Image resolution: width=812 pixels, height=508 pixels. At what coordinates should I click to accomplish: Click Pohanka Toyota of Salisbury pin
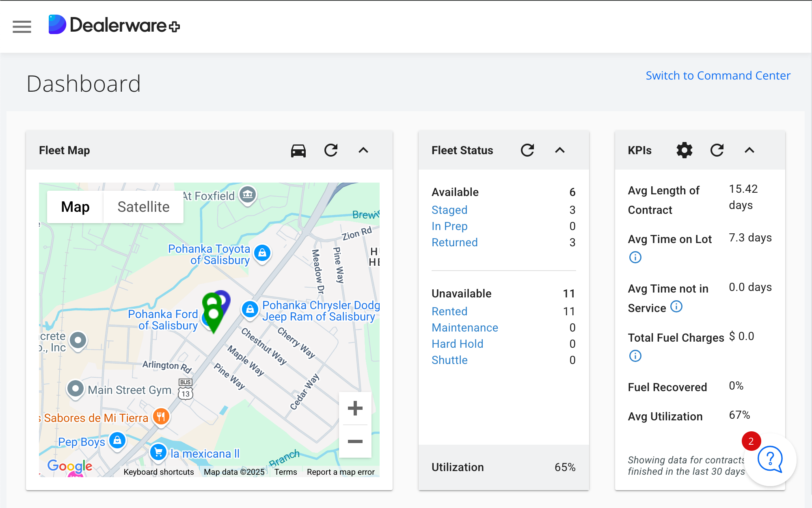[262, 254]
